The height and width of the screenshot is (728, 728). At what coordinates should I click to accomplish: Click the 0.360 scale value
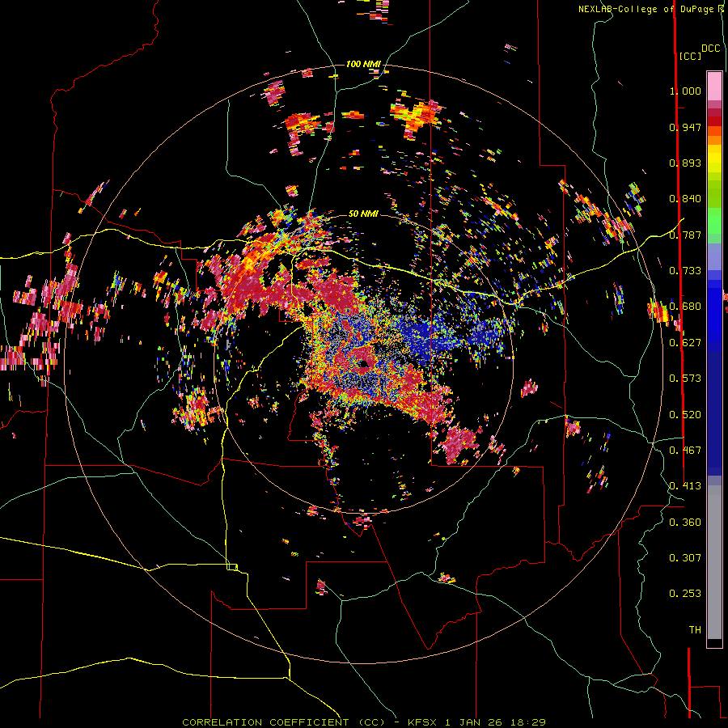click(x=685, y=522)
